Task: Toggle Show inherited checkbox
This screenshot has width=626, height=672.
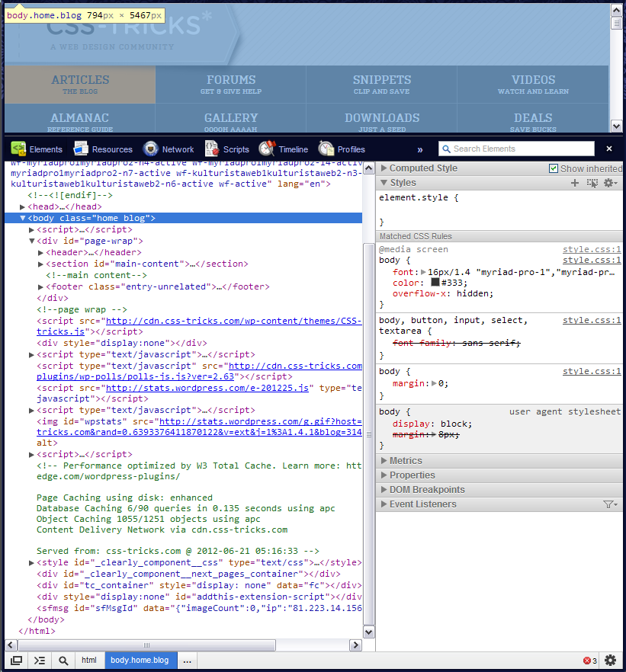Action: pyautogui.click(x=554, y=168)
